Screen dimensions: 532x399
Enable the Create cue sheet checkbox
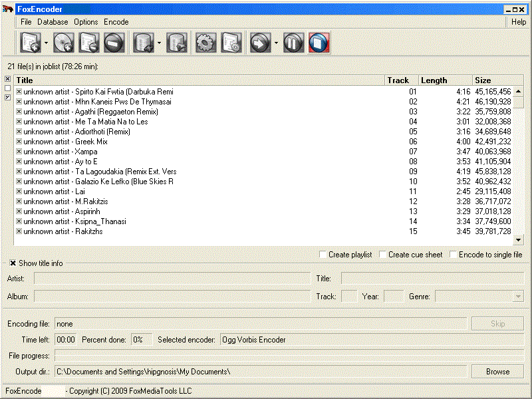[383, 255]
